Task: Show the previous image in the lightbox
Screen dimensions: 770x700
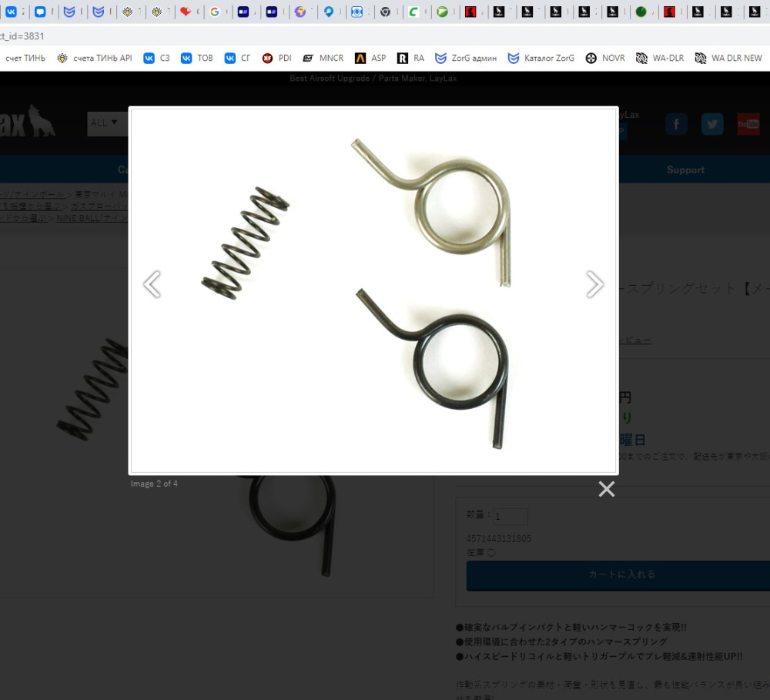Action: point(152,284)
